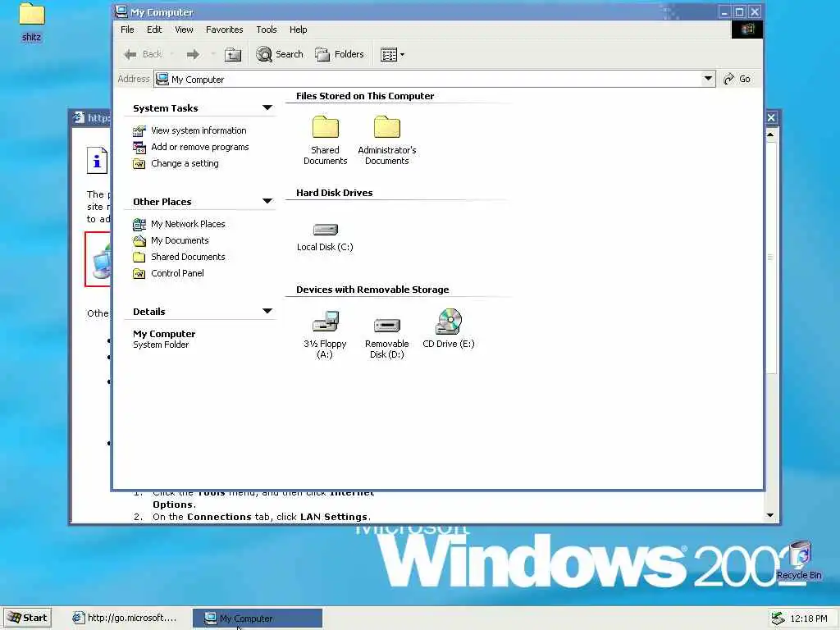Click the browser window title bar icon
This screenshot has height=630, width=840.
79,117
